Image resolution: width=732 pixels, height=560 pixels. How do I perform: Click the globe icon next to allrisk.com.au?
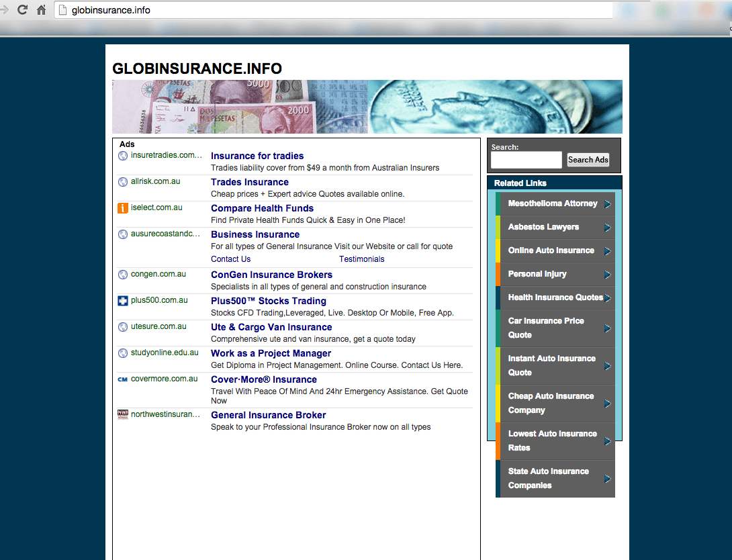[122, 181]
